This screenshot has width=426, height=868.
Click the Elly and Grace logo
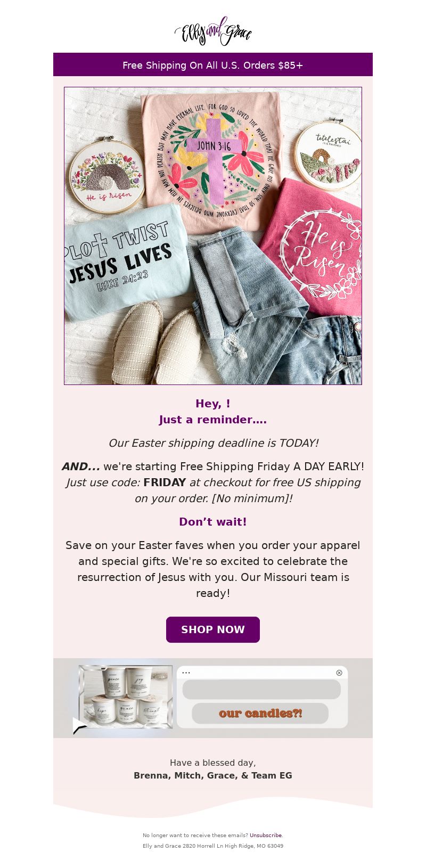point(213,31)
